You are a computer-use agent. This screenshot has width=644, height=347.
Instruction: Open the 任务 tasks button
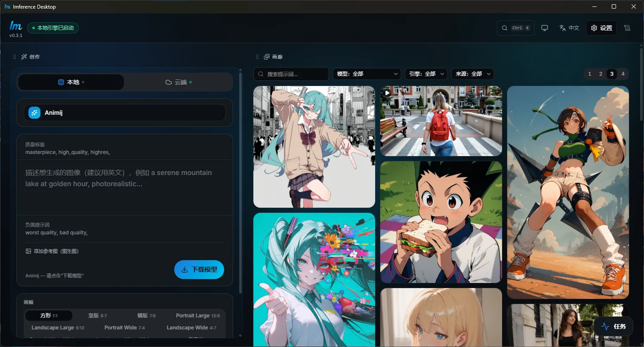tap(613, 326)
